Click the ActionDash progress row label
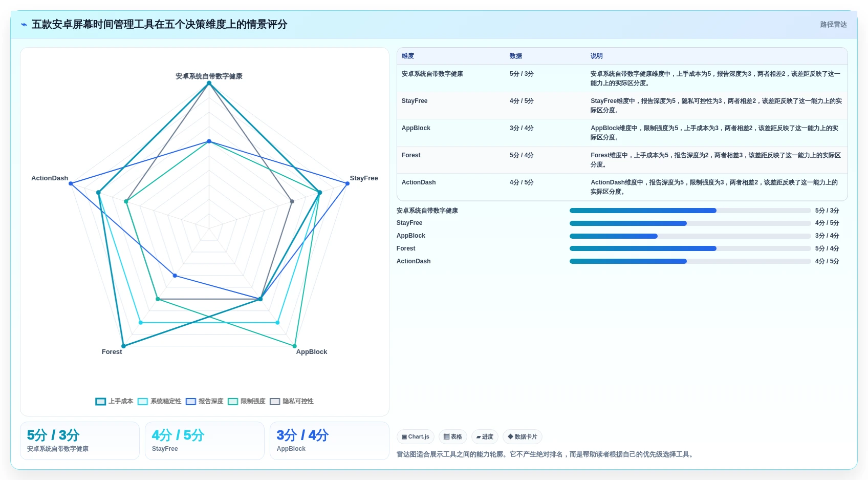 point(414,261)
